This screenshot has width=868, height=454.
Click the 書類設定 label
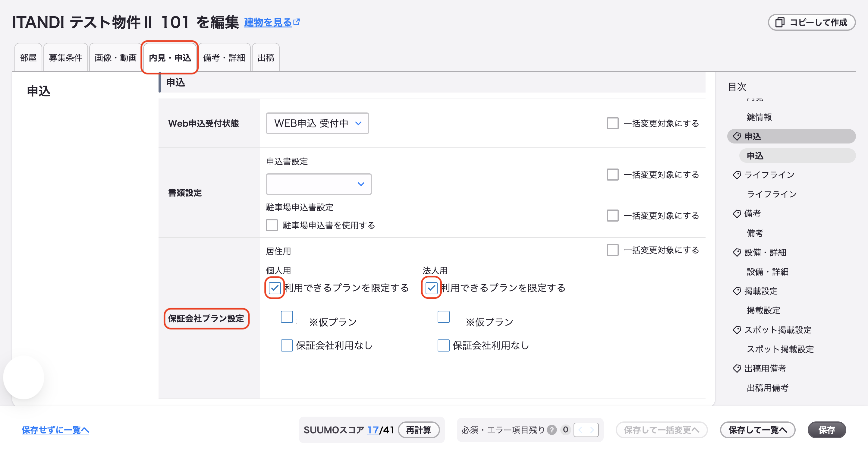click(185, 193)
